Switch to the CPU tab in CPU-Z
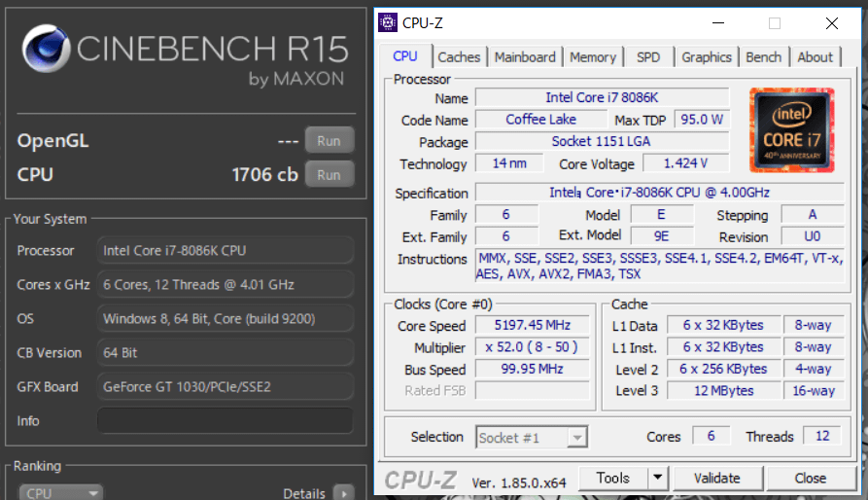Screen dimensions: 868x500 (404, 56)
